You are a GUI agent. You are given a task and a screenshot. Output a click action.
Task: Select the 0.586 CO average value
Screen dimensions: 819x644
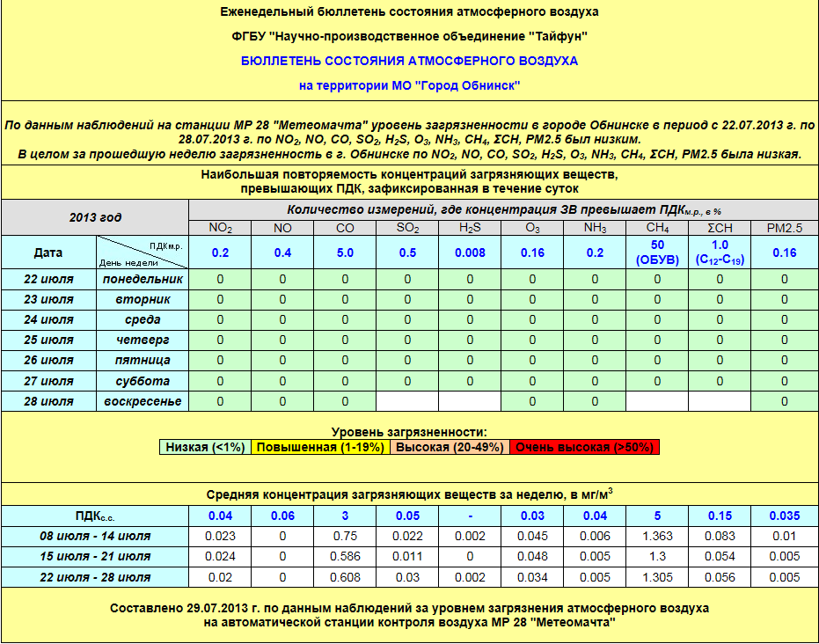pyautogui.click(x=345, y=557)
